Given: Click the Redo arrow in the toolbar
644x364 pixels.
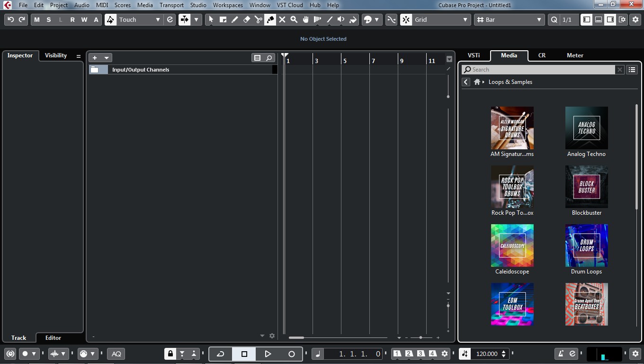Looking at the screenshot, I should tap(22, 19).
